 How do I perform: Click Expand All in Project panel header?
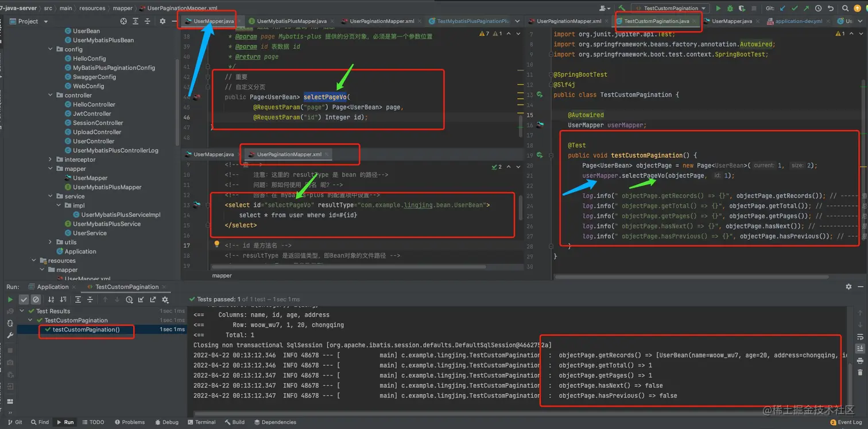point(135,21)
